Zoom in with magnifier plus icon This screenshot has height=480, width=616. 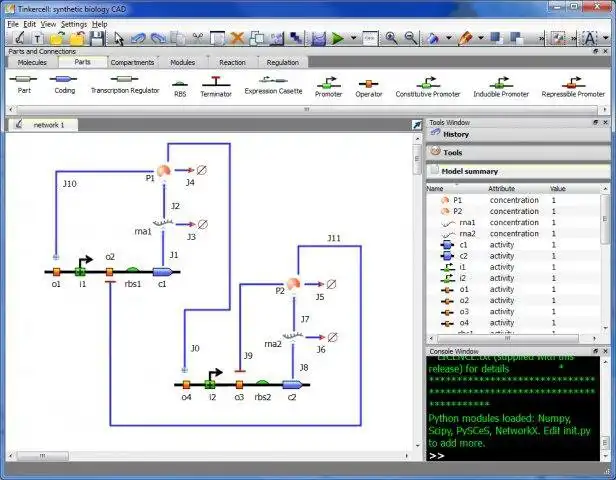pos(391,38)
